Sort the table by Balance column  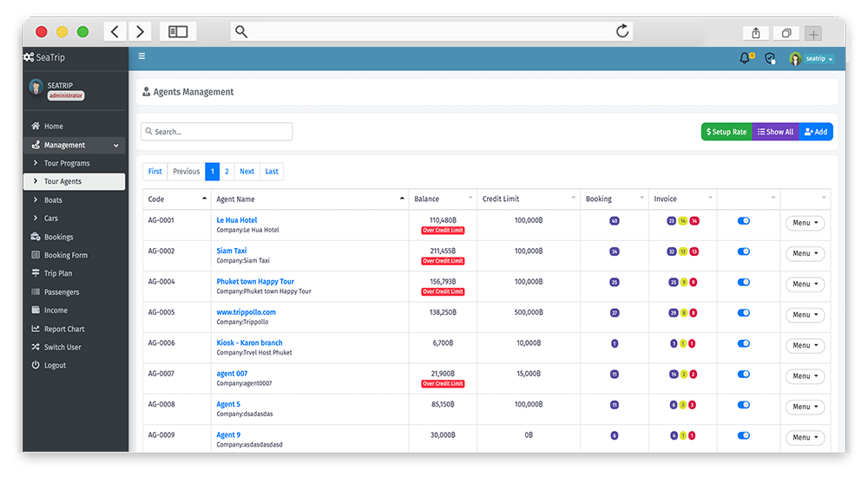tap(443, 199)
